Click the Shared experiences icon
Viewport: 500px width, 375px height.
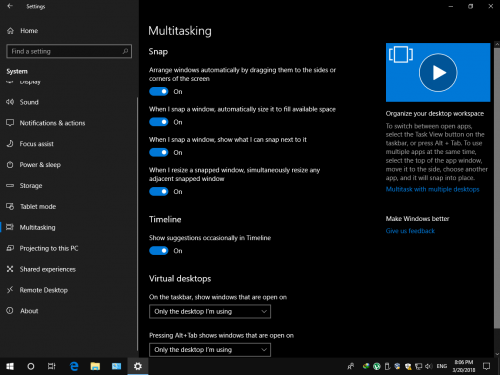pyautogui.click(x=10, y=269)
